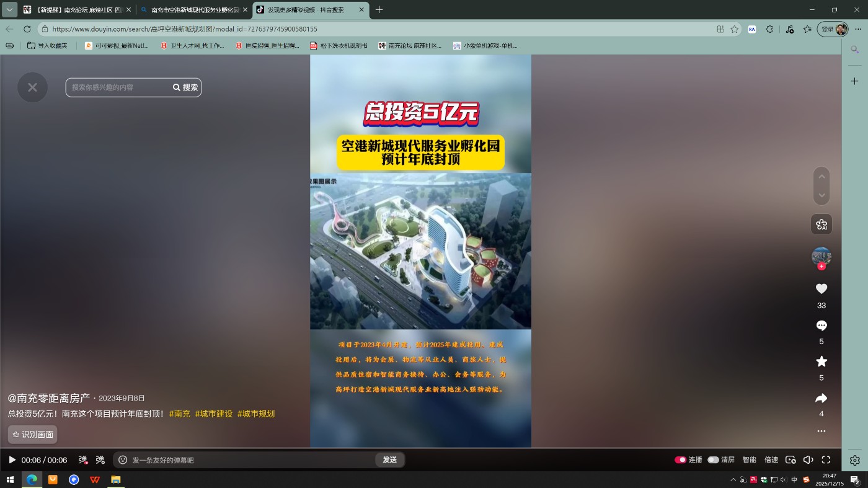This screenshot has width=868, height=488.
Task: Click the share arrow icon
Action: [821, 398]
